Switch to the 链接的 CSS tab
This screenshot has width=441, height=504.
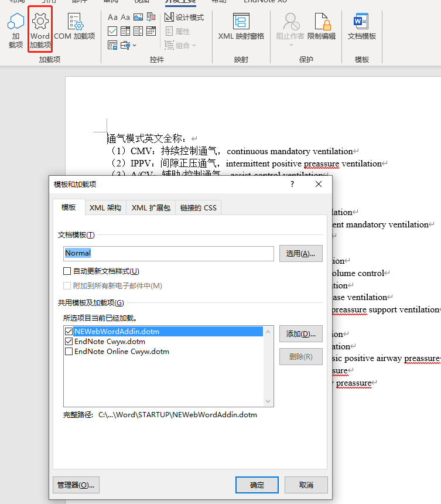point(198,208)
